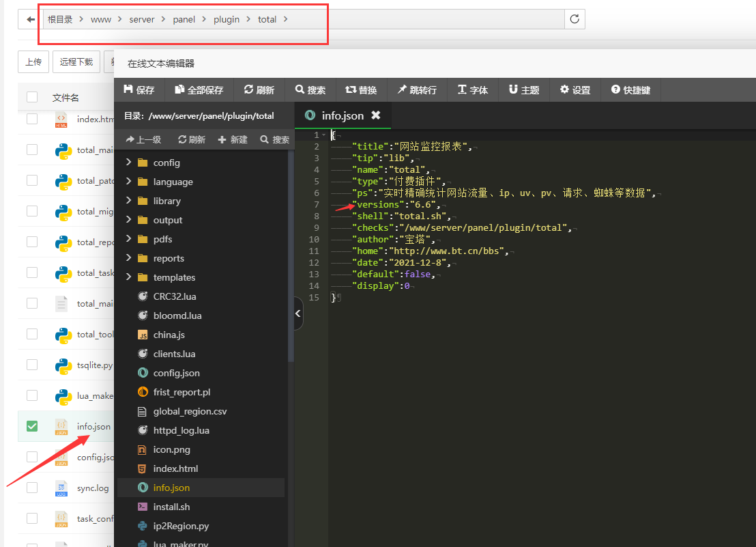Go up one level (上一级) in tree
The image size is (756, 547).
coord(143,139)
